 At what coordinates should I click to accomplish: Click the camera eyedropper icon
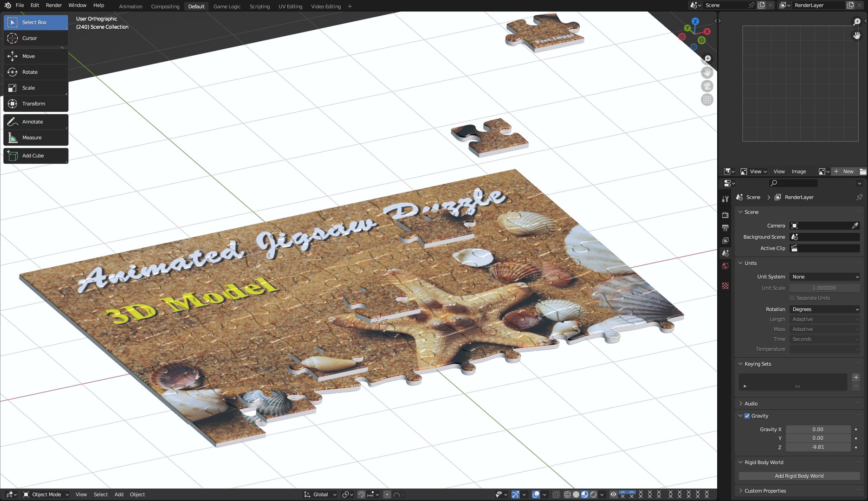click(855, 225)
